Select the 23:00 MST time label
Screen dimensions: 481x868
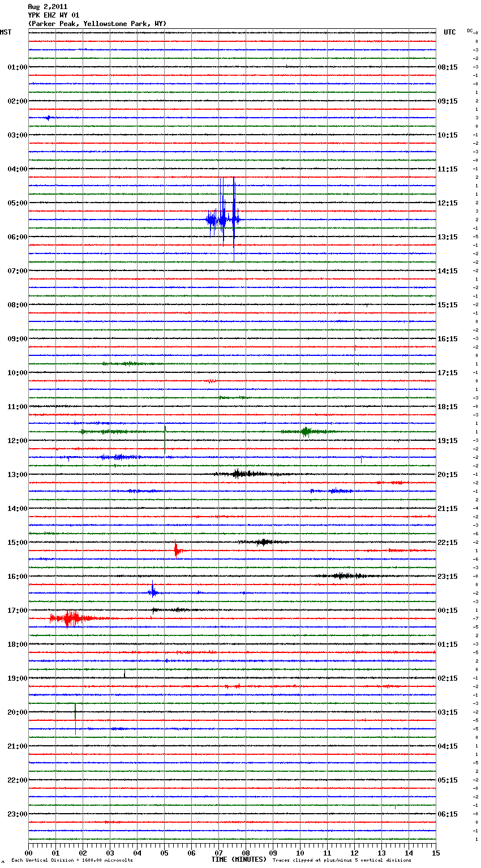pos(17,814)
